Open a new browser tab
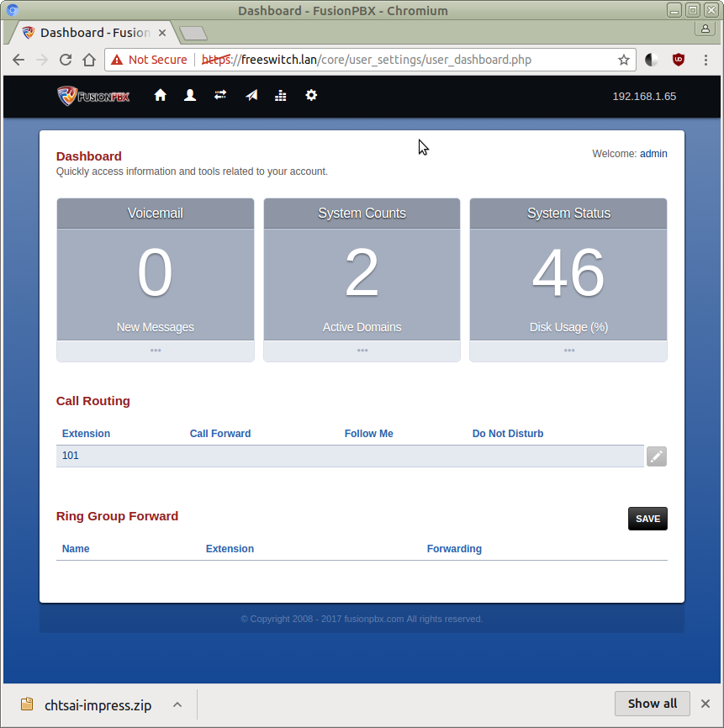This screenshot has width=724, height=728. tap(193, 34)
